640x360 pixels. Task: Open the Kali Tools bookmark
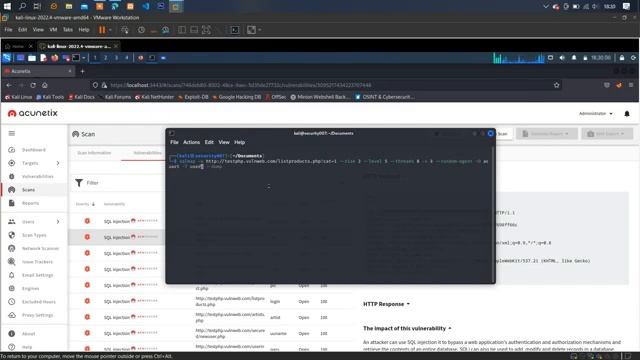[50, 97]
